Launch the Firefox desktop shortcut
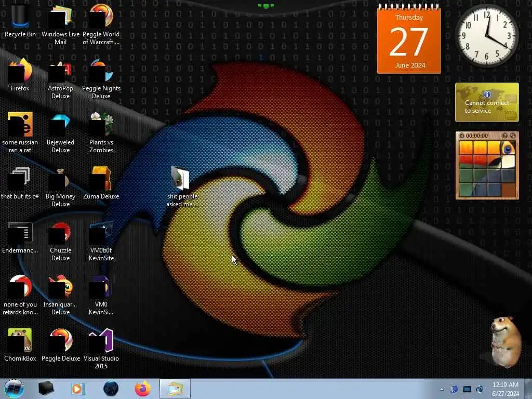The width and height of the screenshot is (532, 399). click(20, 75)
